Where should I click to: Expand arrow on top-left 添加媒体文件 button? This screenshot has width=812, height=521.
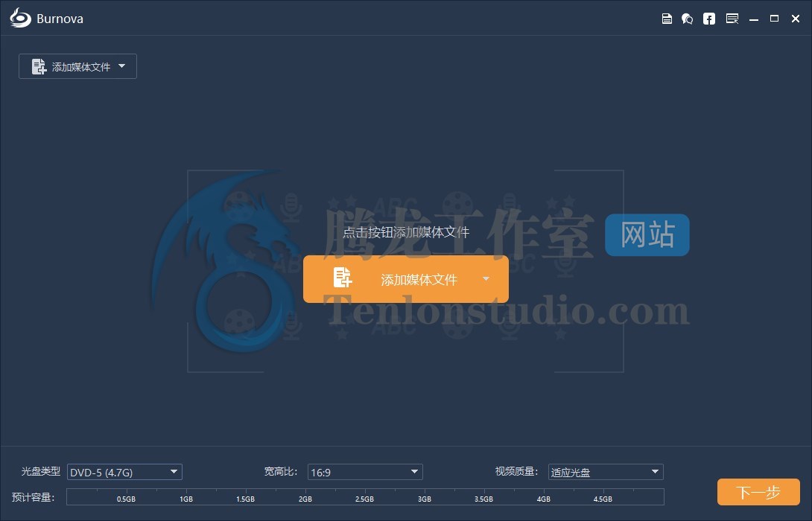point(121,66)
